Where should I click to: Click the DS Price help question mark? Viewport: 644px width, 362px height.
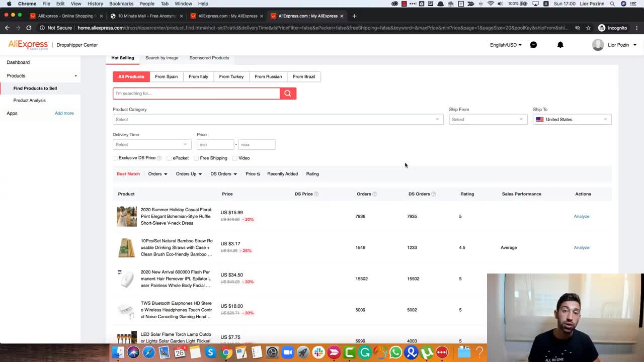[316, 194]
